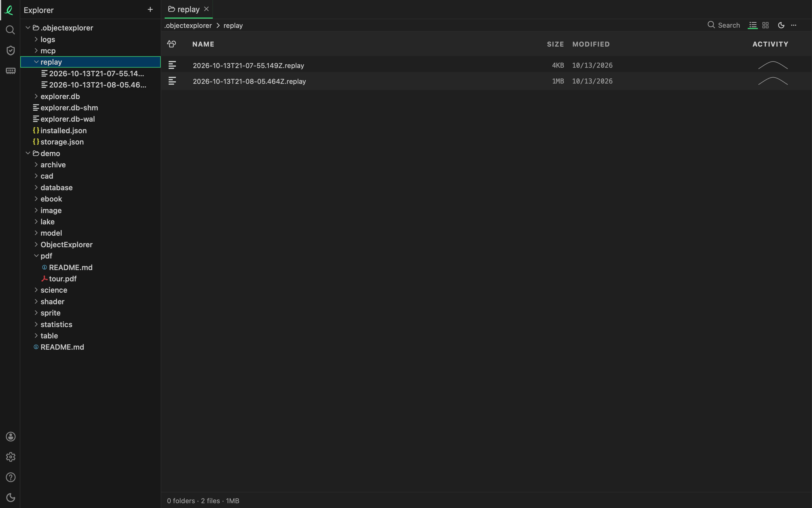Click the plus icon in Explorer header
812x508 pixels.
click(150, 10)
